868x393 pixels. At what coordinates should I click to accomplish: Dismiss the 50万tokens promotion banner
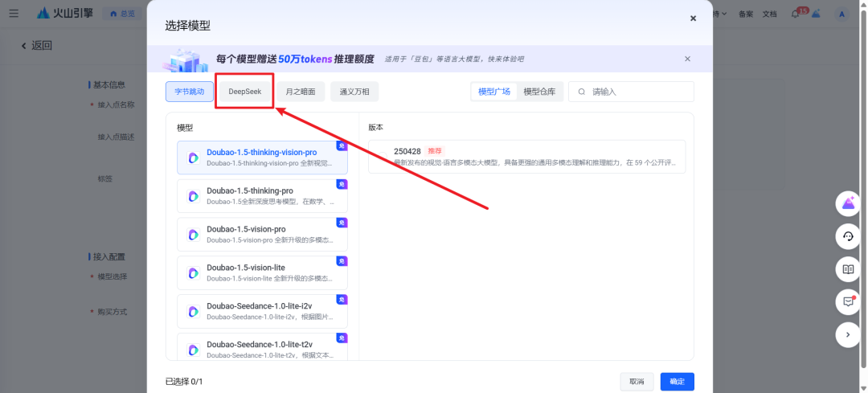pos(687,59)
